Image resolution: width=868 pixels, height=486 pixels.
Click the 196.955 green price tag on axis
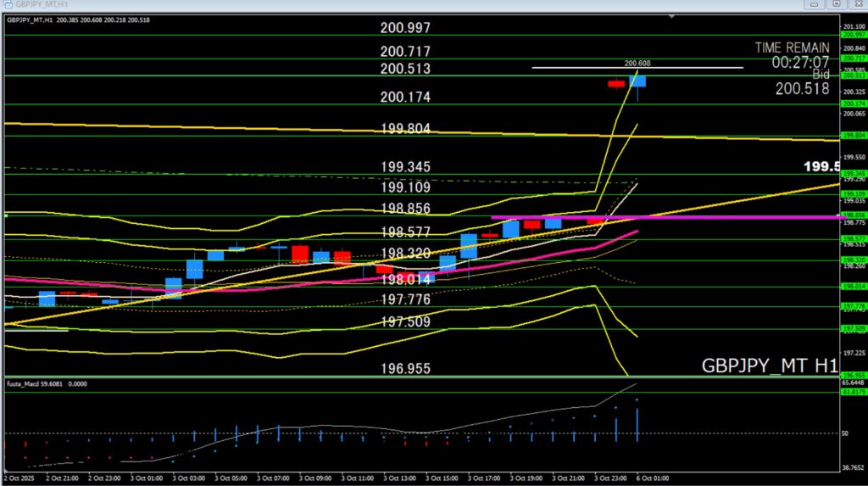tap(852, 375)
